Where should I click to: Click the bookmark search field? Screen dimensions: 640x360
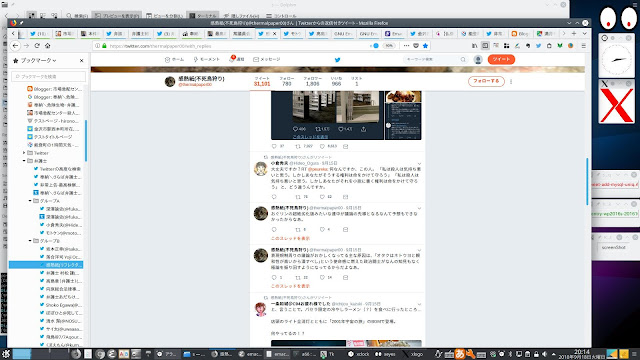coord(49,76)
